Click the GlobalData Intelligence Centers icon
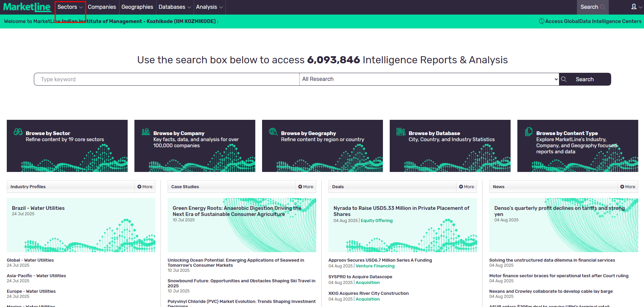Image resolution: width=644 pixels, height=307 pixels. coord(541,21)
